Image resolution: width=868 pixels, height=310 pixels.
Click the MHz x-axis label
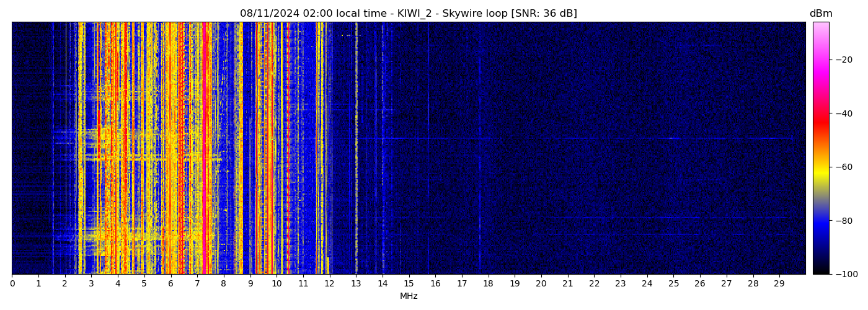tap(409, 296)
